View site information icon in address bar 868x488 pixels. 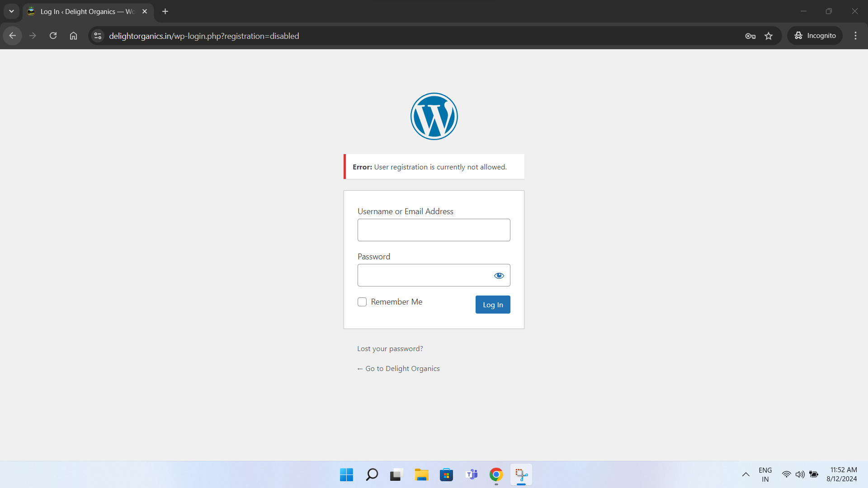click(x=98, y=36)
